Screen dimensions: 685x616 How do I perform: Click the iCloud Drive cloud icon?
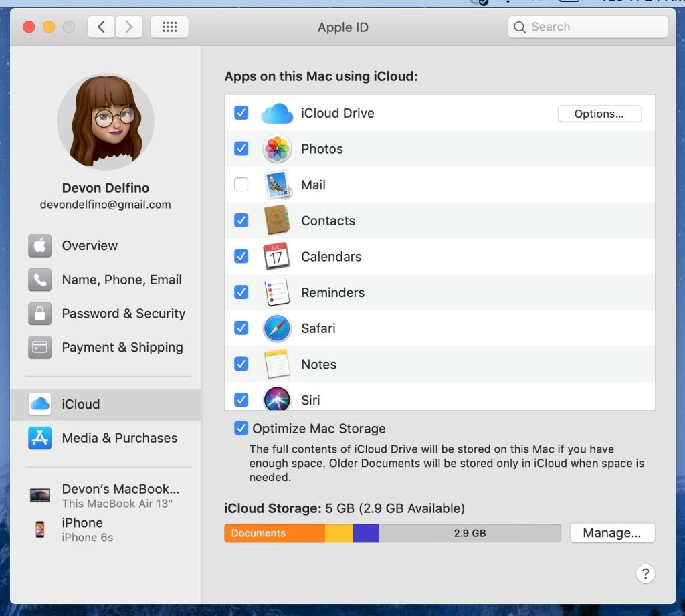[x=277, y=113]
